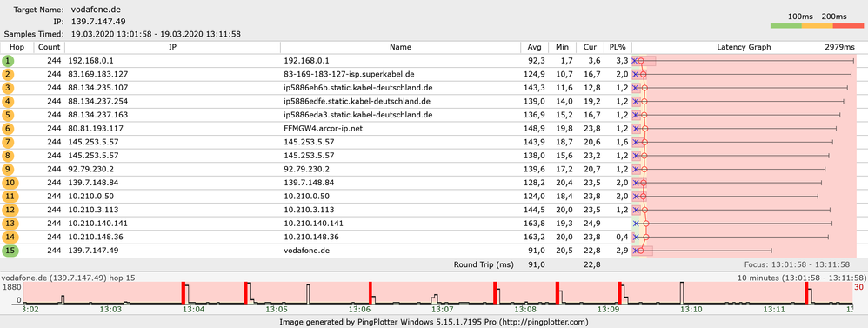Click the vodafone.de name in hop 15
The image size is (868, 328).
(x=307, y=251)
